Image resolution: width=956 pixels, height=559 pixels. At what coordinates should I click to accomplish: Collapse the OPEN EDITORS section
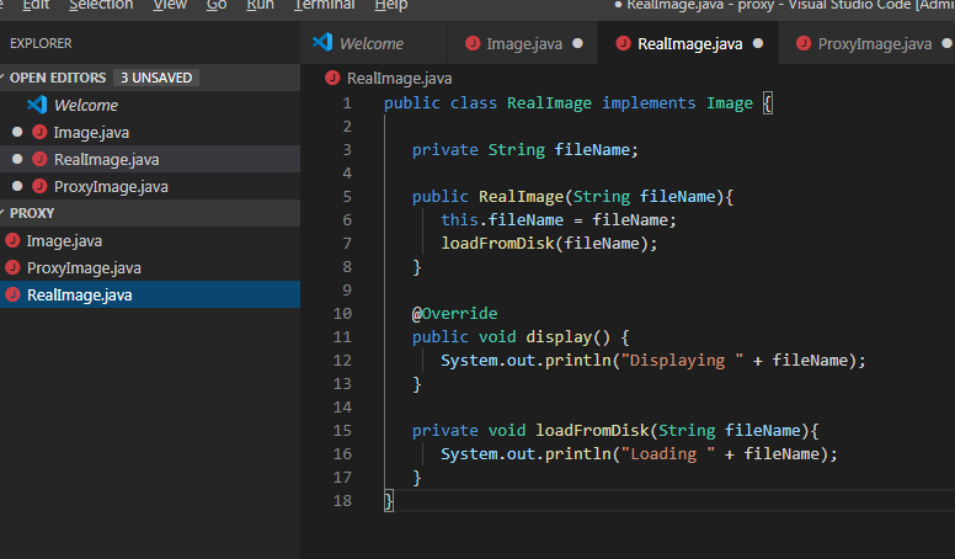tap(57, 78)
